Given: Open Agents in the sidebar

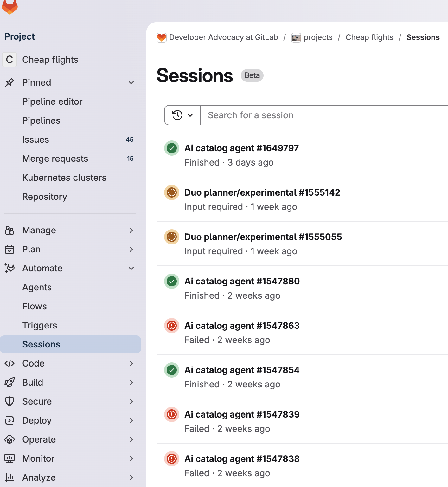Looking at the screenshot, I should [x=37, y=287].
